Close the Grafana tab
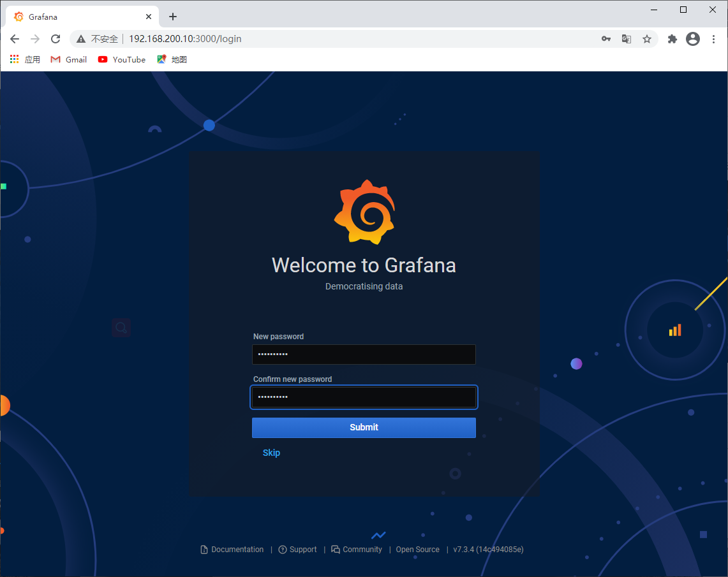 pyautogui.click(x=149, y=17)
